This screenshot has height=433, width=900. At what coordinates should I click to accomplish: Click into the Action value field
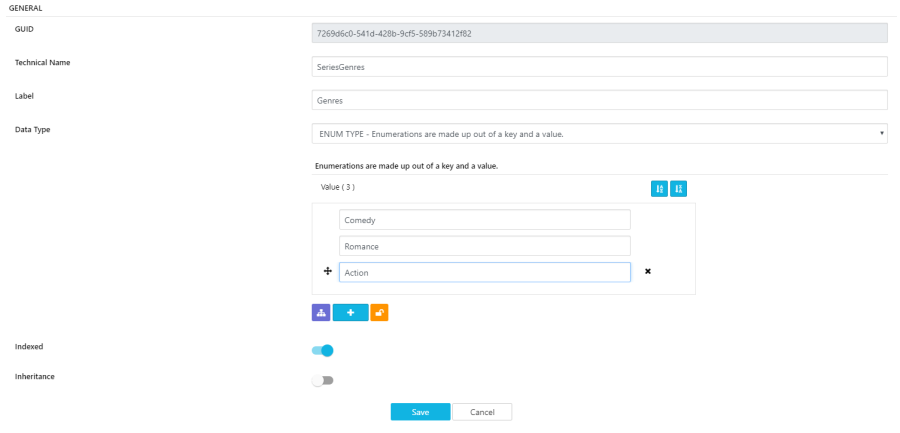(x=485, y=272)
